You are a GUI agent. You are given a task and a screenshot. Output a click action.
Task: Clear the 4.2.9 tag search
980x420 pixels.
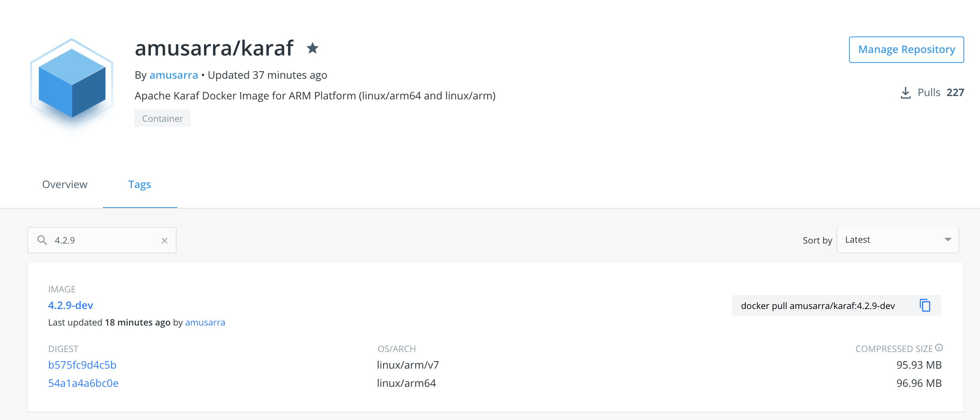point(165,241)
